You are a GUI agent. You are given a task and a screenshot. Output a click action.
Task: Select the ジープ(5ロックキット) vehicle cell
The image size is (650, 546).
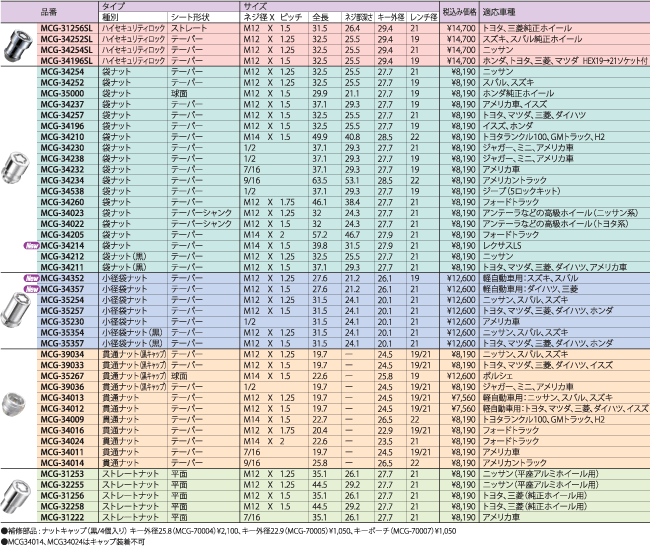(x=521, y=191)
